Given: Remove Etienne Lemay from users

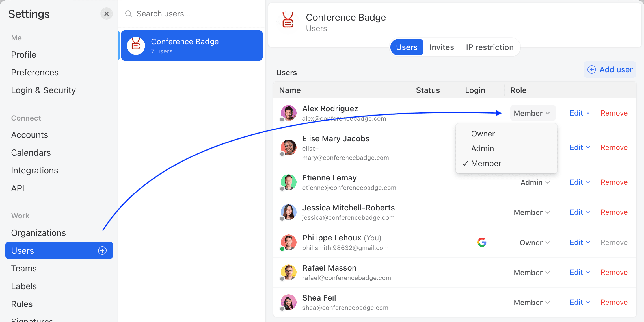Looking at the screenshot, I should [614, 182].
